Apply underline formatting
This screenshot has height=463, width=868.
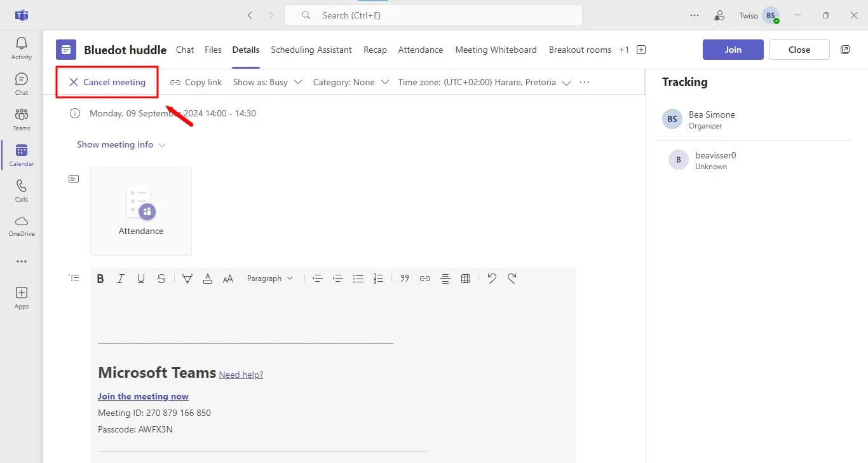click(x=141, y=279)
